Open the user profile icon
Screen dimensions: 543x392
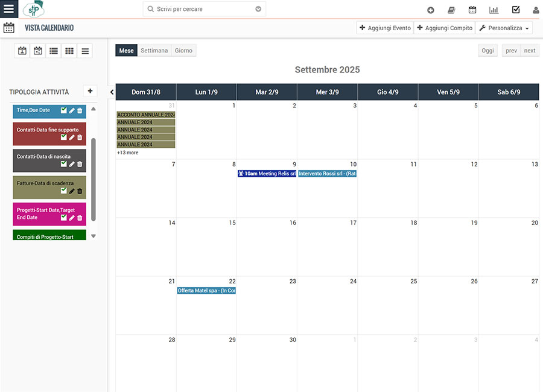[x=536, y=10]
